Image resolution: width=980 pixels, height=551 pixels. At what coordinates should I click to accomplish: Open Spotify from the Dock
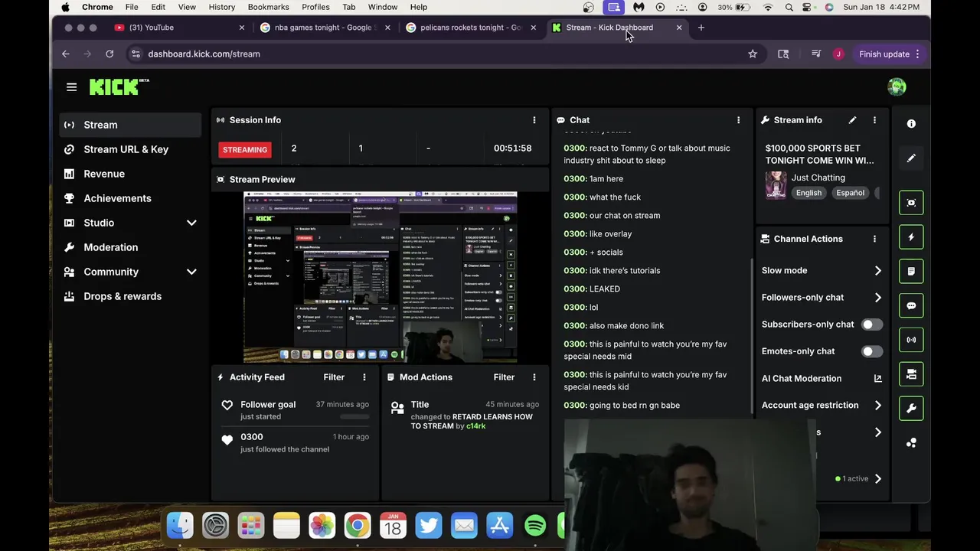(x=535, y=526)
